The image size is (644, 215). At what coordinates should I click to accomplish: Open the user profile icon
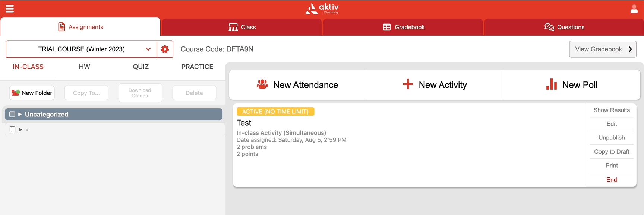[x=634, y=9]
